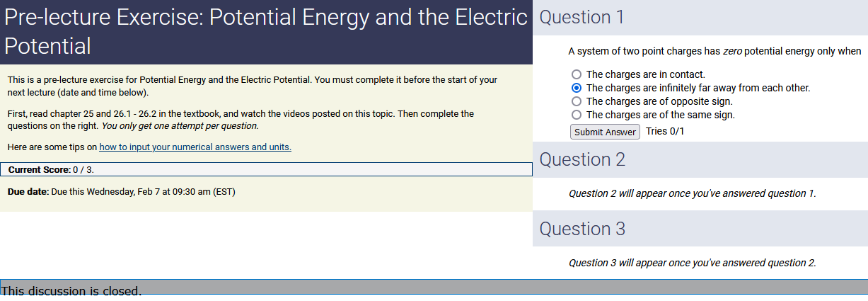This screenshot has width=868, height=301.
Task: Open the numerical answers and units tips link
Action: (x=195, y=147)
